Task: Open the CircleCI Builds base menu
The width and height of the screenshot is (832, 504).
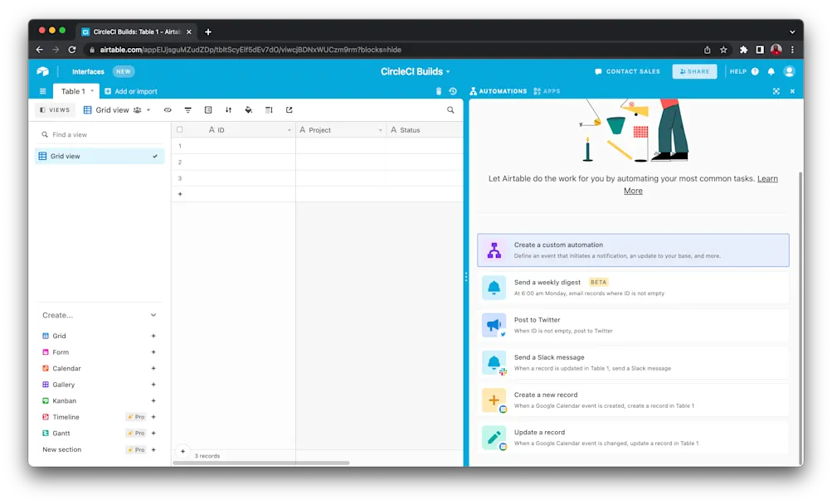Action: coord(416,71)
